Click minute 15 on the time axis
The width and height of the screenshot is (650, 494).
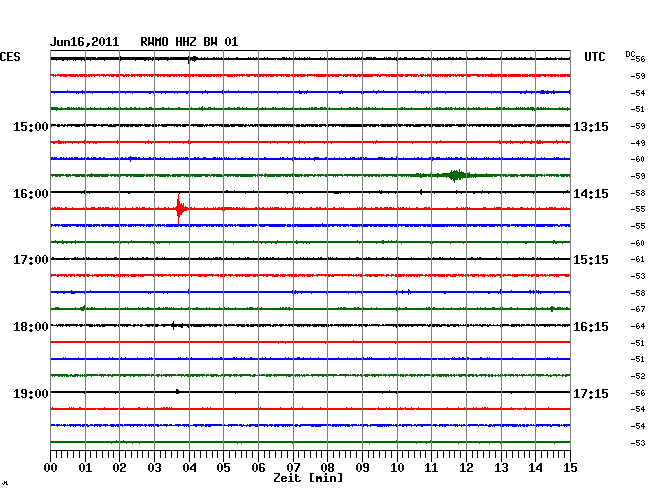pos(570,467)
